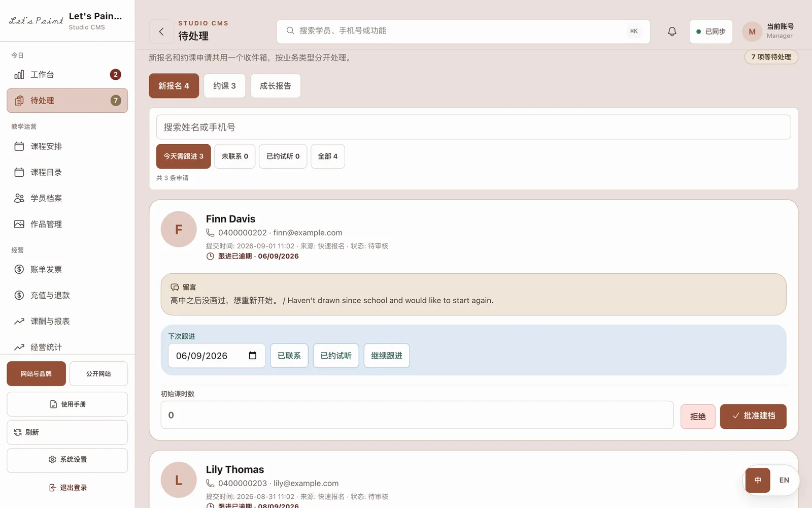812x508 pixels.
Task: Click the 作品管理 image icon
Action: [19, 224]
